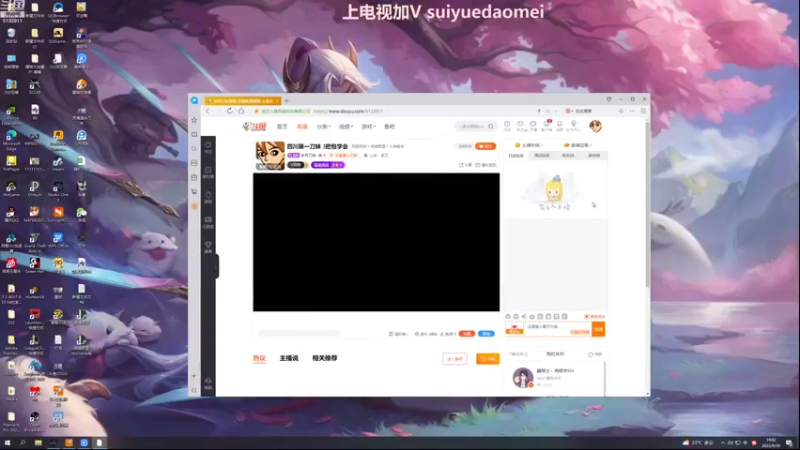This screenshot has width=800, height=450.
Task: Open a new browser tab
Action: click(x=286, y=101)
